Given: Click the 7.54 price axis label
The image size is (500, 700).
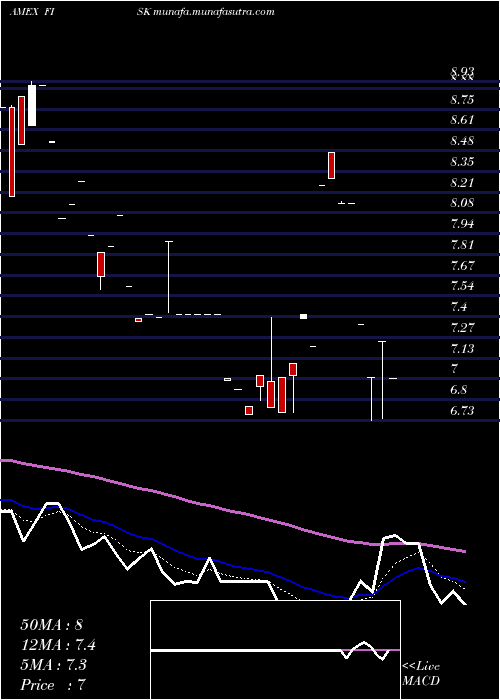Looking at the screenshot, I should pyautogui.click(x=462, y=286).
